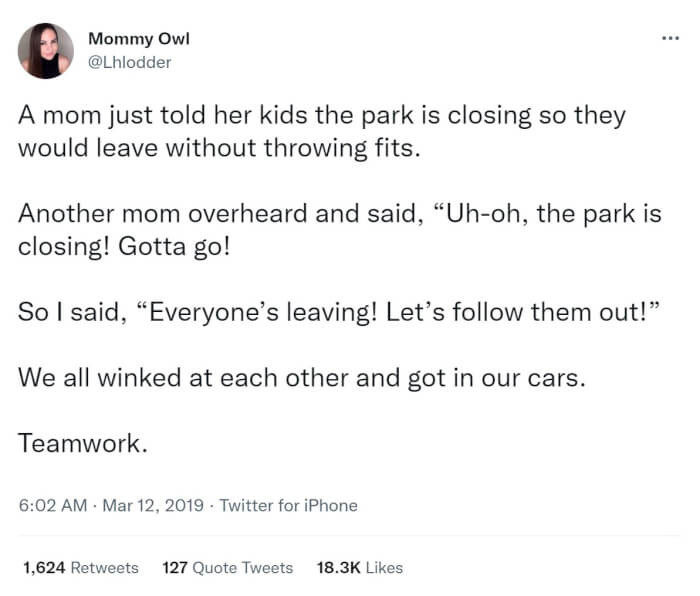Open the tweet's three-dot more options menu
The width and height of the screenshot is (700, 596).
[x=670, y=39]
